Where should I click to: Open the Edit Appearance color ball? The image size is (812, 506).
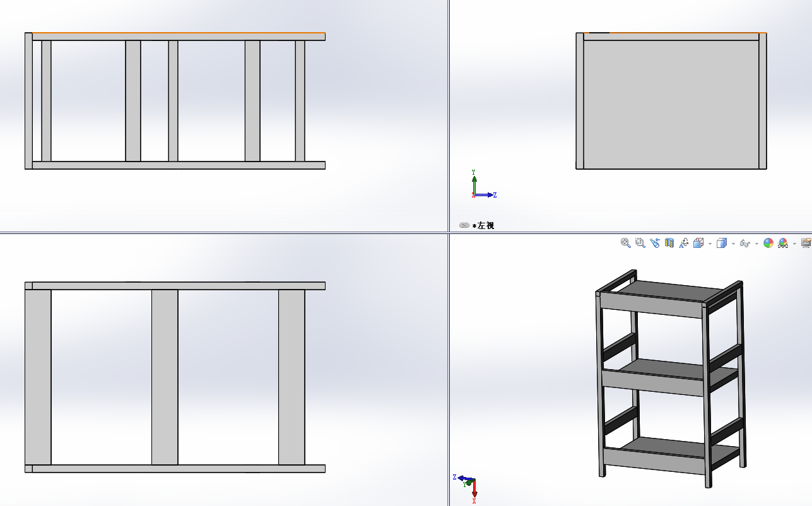tap(768, 243)
